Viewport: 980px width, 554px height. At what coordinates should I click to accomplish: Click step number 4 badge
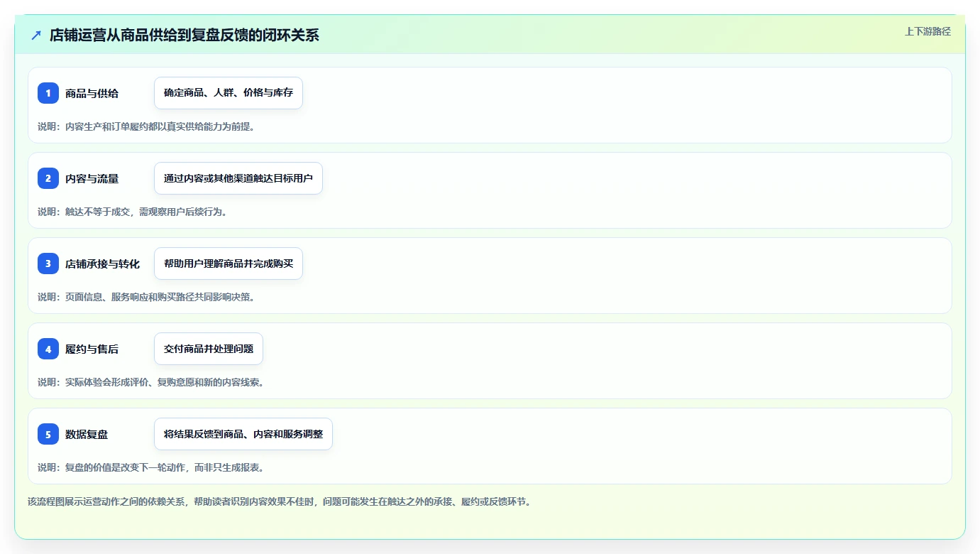click(48, 349)
